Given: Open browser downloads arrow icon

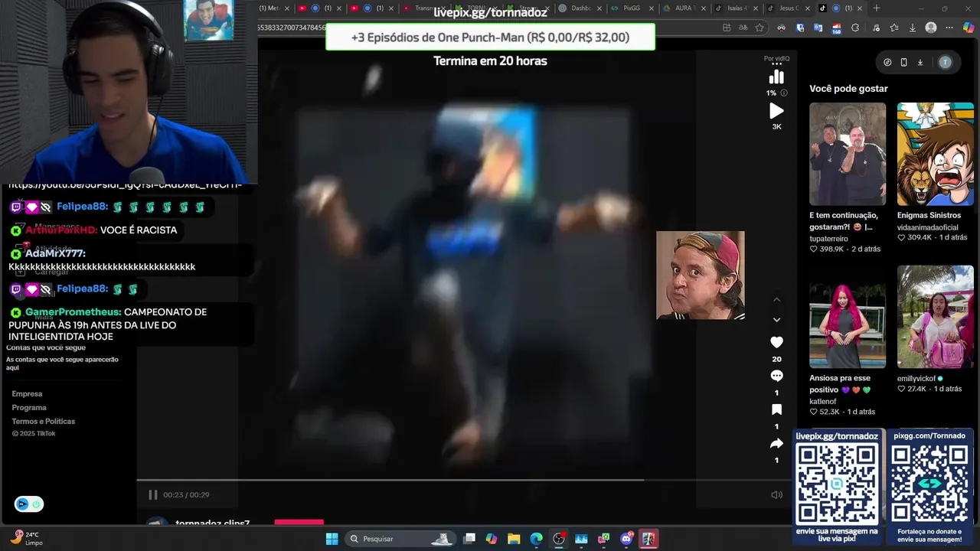Looking at the screenshot, I should point(913,28).
